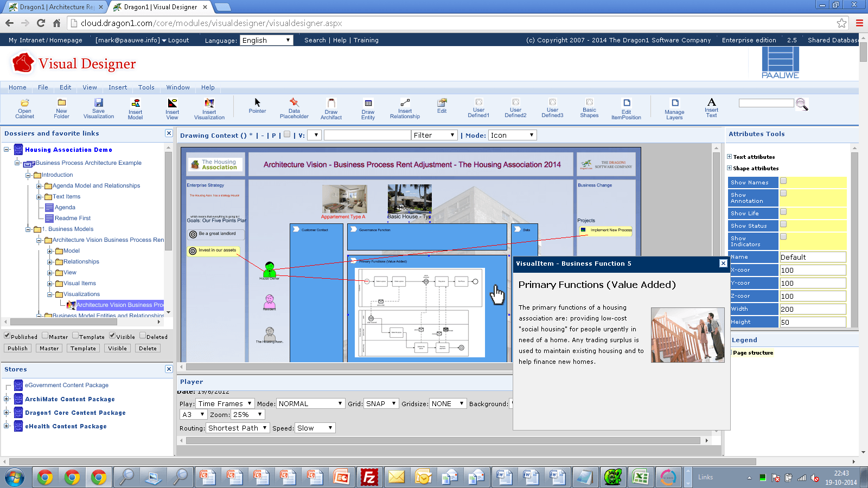Expand the ArchiMate Content Package node
Screen dimensions: 868x488
point(7,399)
